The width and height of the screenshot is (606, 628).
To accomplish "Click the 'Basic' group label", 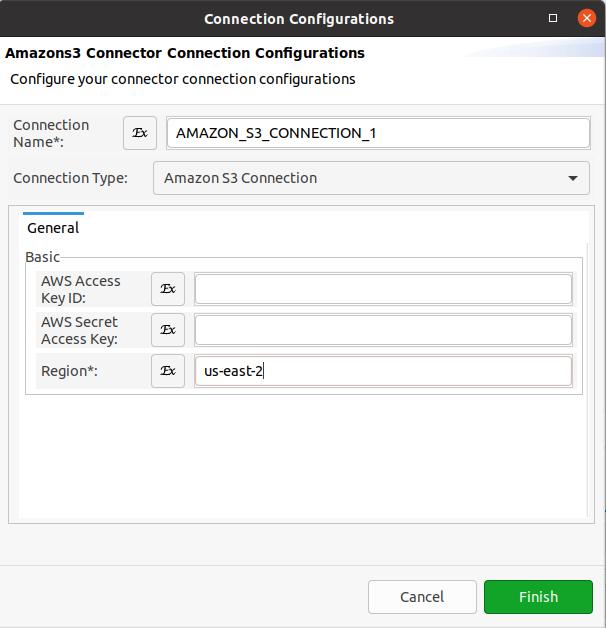I will tap(42, 257).
